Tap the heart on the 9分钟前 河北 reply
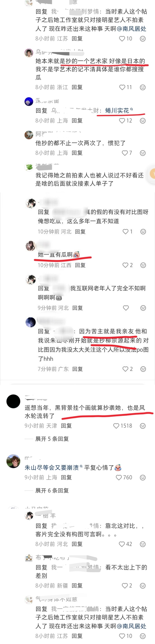 [126, 308]
